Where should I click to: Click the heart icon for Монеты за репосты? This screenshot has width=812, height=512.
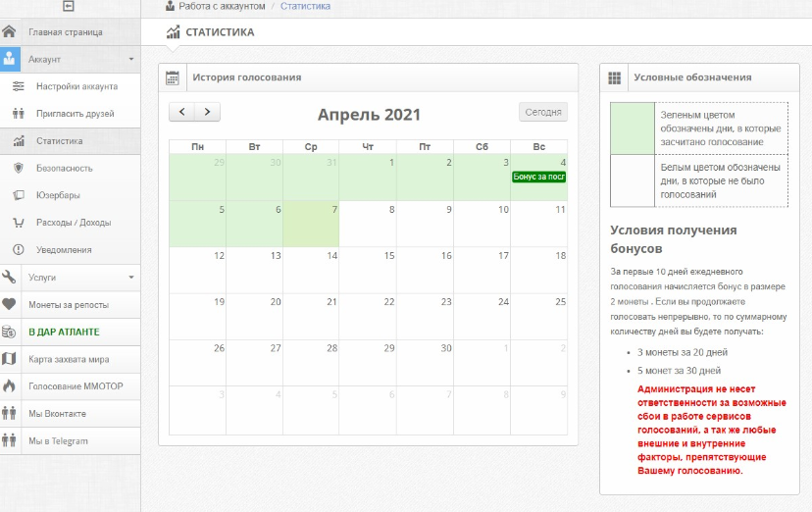click(9, 304)
